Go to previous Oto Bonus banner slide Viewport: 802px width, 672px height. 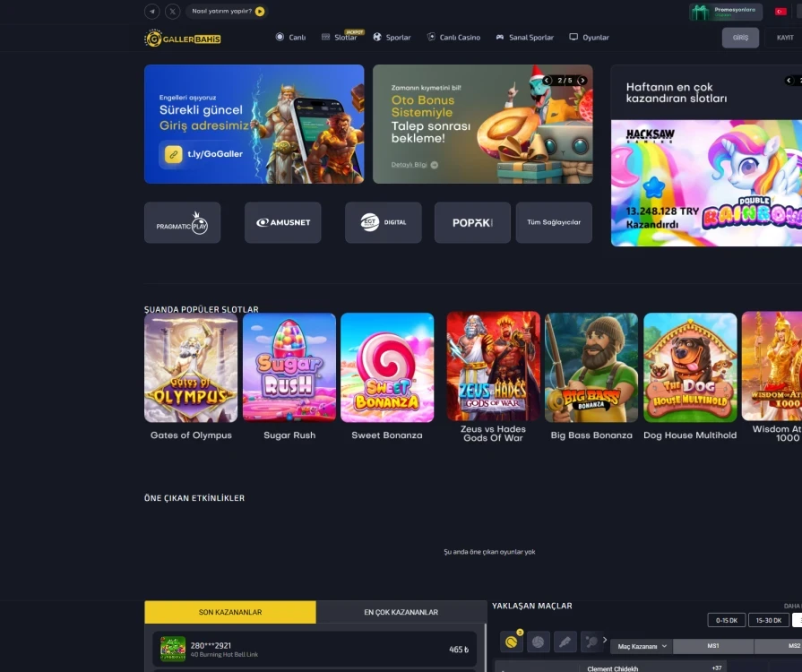pyautogui.click(x=547, y=81)
